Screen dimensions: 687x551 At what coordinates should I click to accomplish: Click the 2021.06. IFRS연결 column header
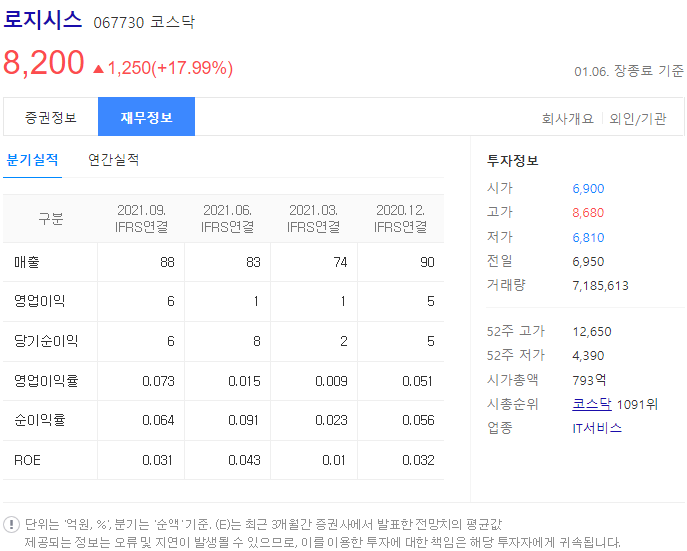pyautogui.click(x=227, y=218)
